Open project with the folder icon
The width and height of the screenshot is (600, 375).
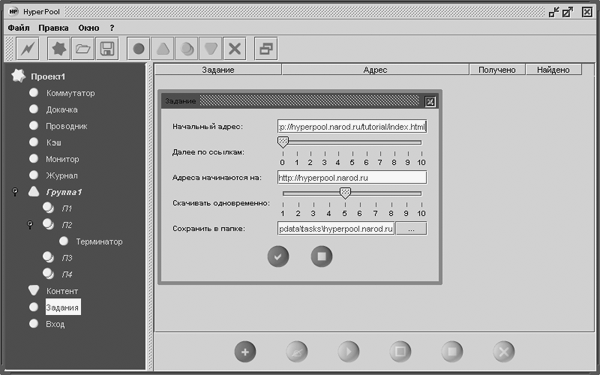[83, 49]
